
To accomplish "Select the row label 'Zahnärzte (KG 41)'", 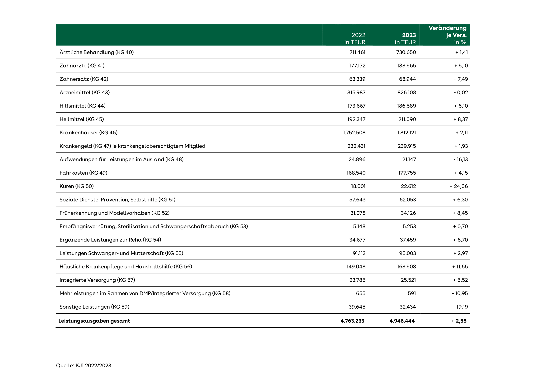I will coord(82,66).
